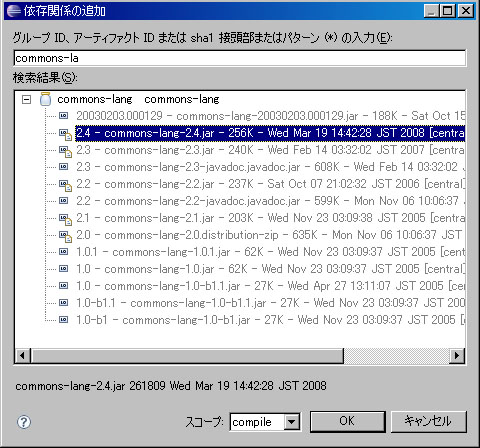The height and width of the screenshot is (448, 480).
Task: Click the 依存関係の追加 title text
Action: click(x=64, y=11)
